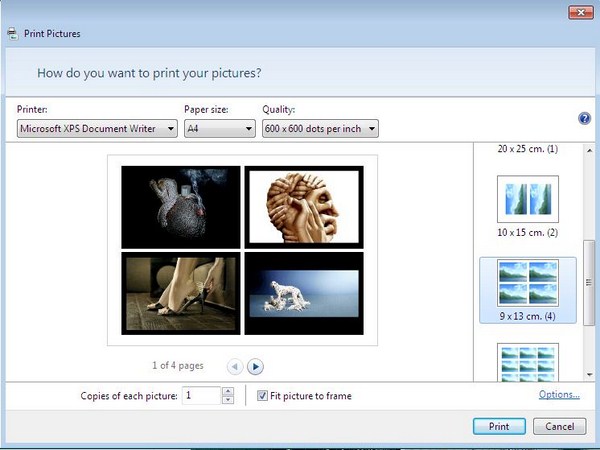The image size is (600, 450).
Task: Open the Quality dropdown list
Action: (x=320, y=128)
